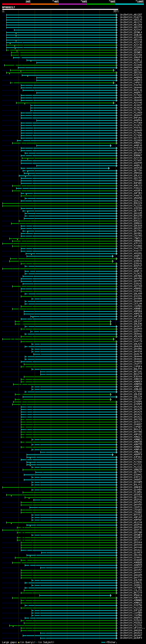Select label UniRef100_A4QPK8
This screenshot has width=146, height=644.
pyautogui.click(x=131, y=77)
